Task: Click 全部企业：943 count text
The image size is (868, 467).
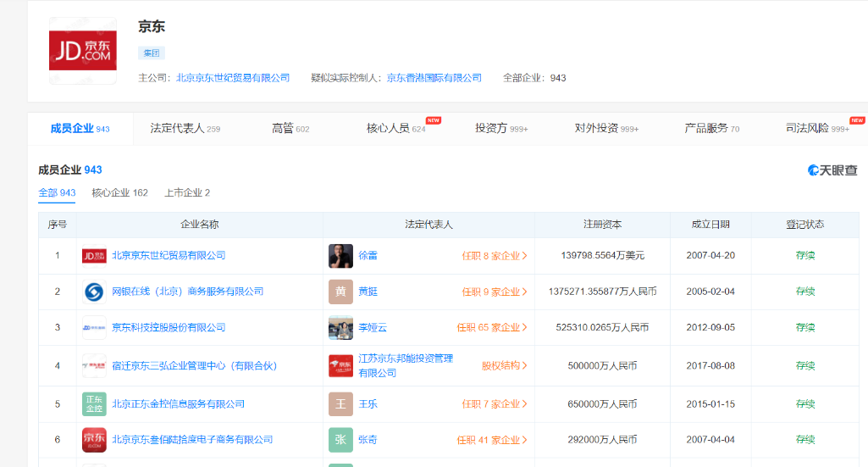Action: pos(534,78)
